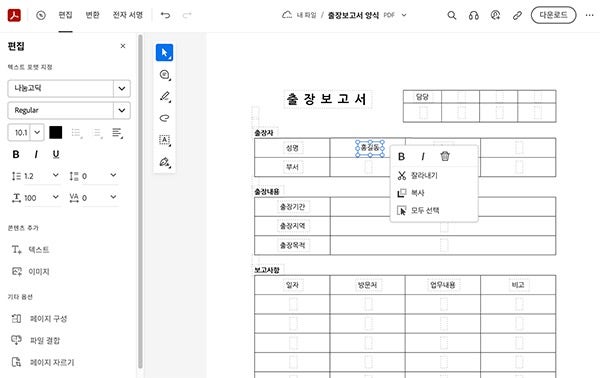600x378 pixels.
Task: Click the 성명 table cell
Action: [x=292, y=148]
